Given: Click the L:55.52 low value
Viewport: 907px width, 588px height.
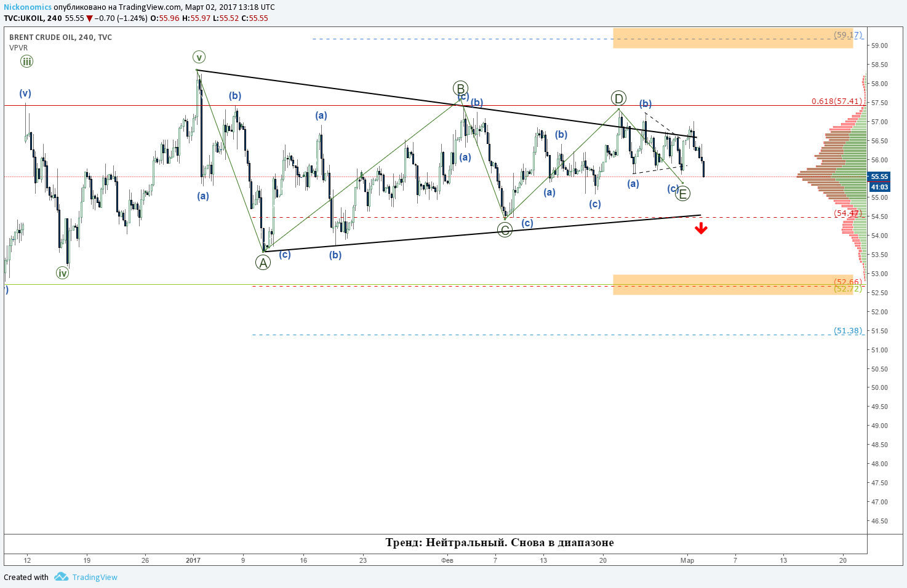Looking at the screenshot, I should pos(225,18).
